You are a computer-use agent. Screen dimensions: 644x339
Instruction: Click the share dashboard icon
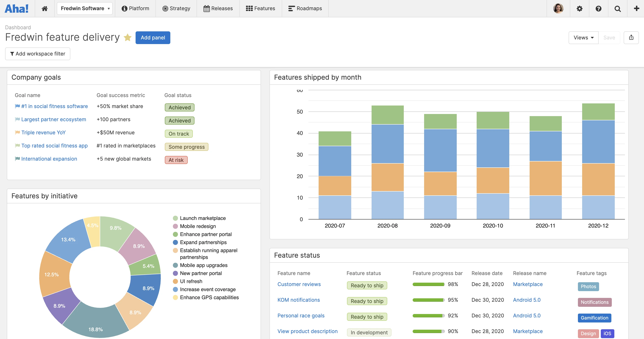point(631,38)
